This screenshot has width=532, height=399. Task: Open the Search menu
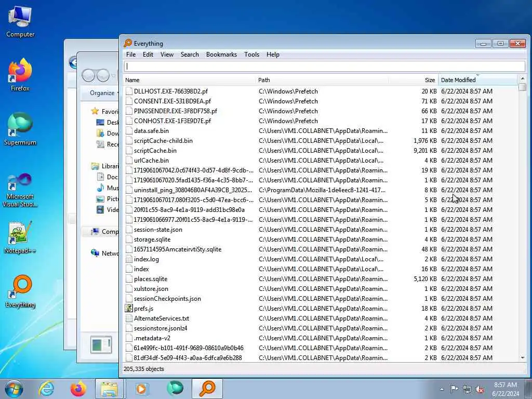click(x=190, y=54)
